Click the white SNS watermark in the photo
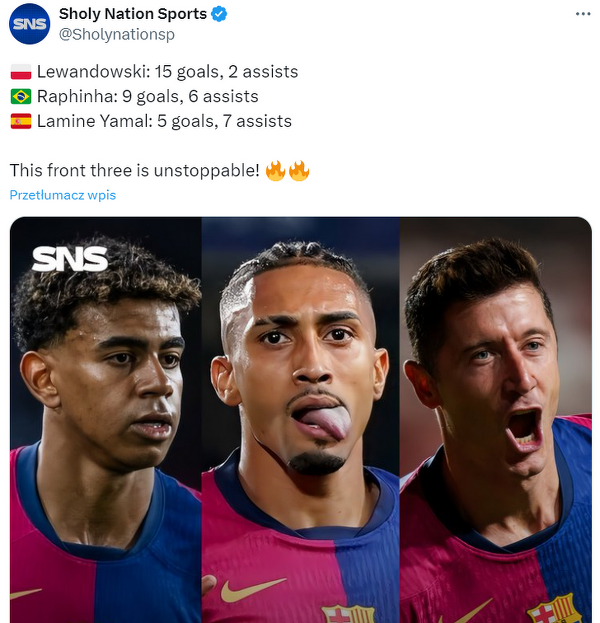 tap(70, 259)
